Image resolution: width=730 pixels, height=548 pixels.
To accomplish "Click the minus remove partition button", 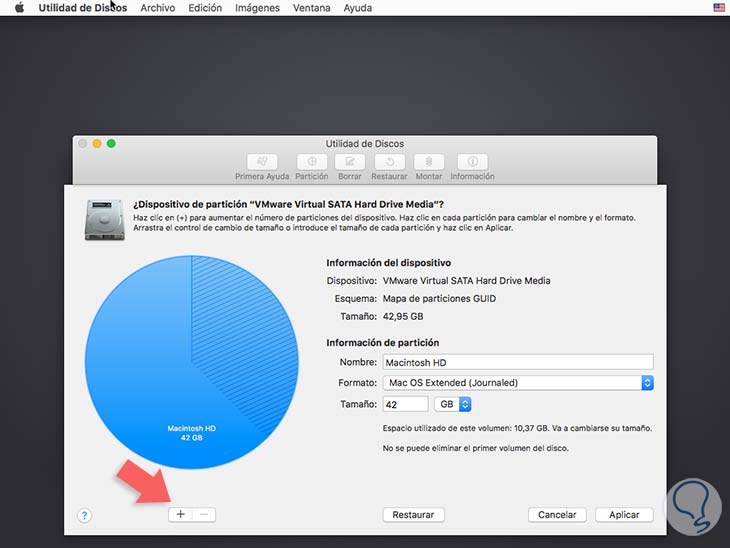I will [x=204, y=514].
